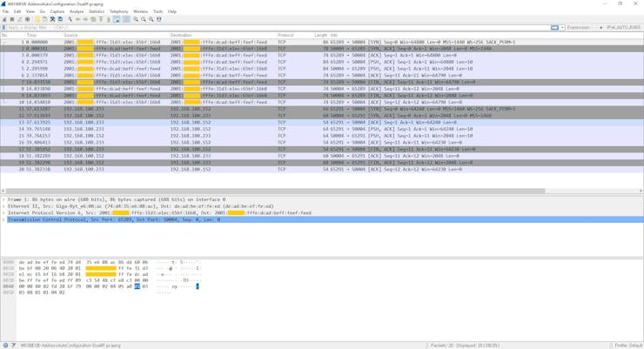Start capturing packets with the shark fin icon
The image size is (644, 349).
[4, 19]
